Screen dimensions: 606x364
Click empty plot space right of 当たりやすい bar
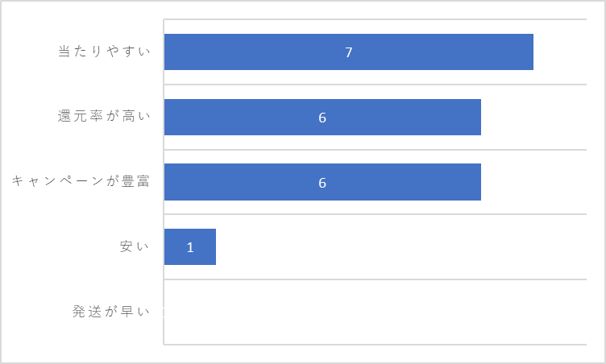coord(560,52)
